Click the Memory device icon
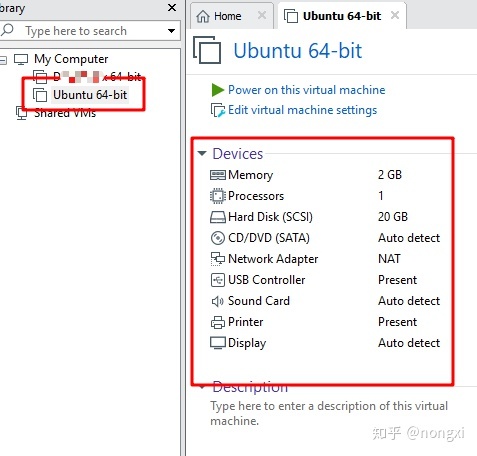The width and height of the screenshot is (477, 456). 218,175
